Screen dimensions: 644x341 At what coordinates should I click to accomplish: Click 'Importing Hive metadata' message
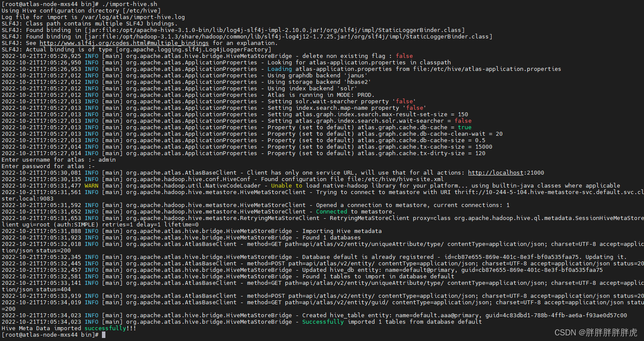tap(342, 231)
